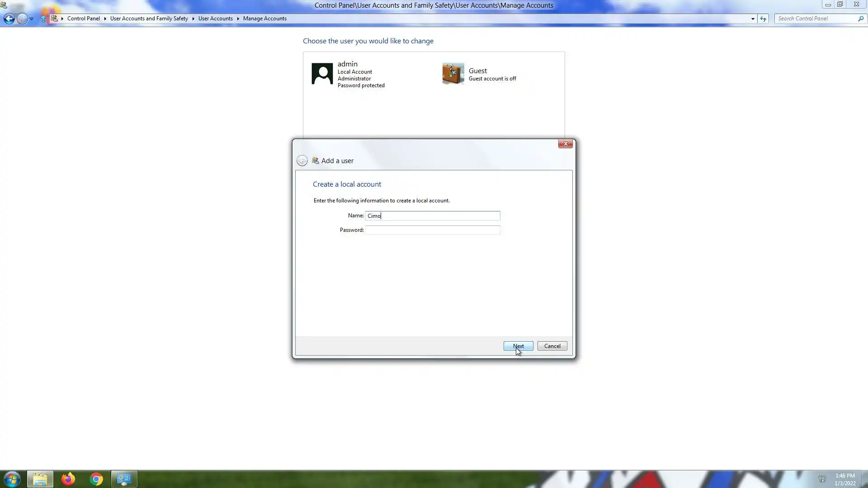This screenshot has height=488, width=868.
Task: Open the recent pages dropdown arrow
Action: pyautogui.click(x=31, y=19)
